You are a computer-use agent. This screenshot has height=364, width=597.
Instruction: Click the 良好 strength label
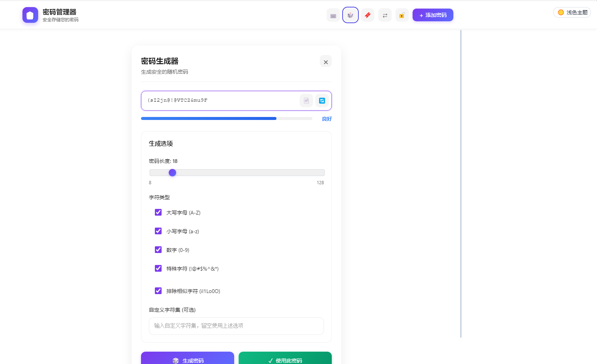pos(327,119)
